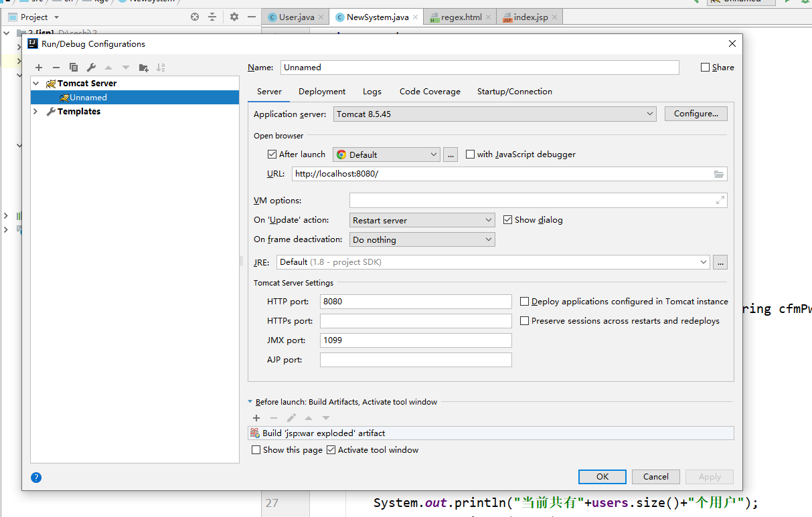Create new folder icon in toolbar
This screenshot has height=517, width=812.
coord(143,68)
